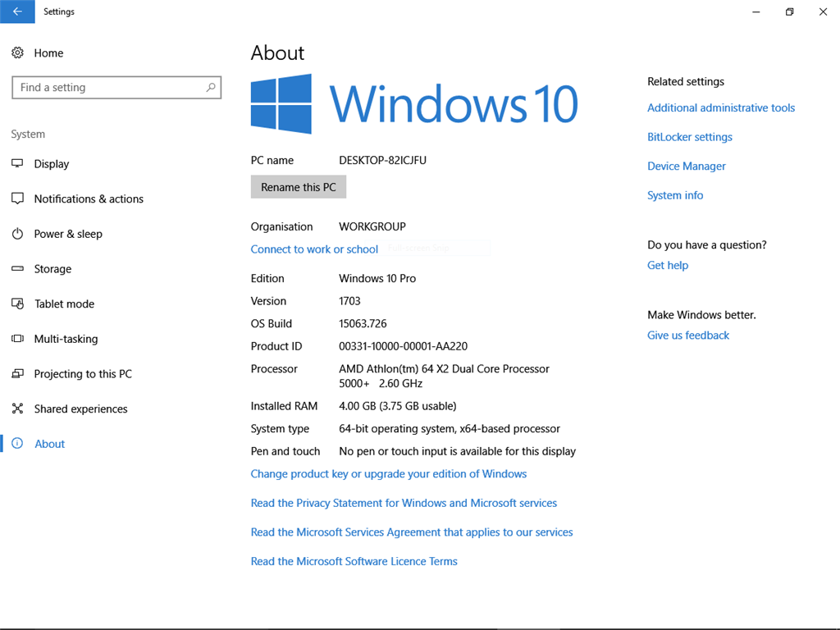840x630 pixels.
Task: Click the OS Build value 15063.726
Action: [363, 323]
